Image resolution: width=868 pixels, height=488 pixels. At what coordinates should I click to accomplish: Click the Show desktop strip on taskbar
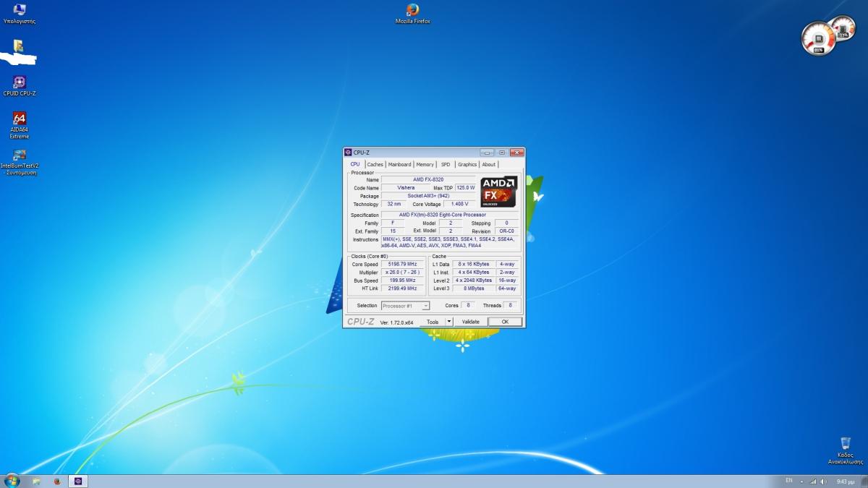coord(864,481)
